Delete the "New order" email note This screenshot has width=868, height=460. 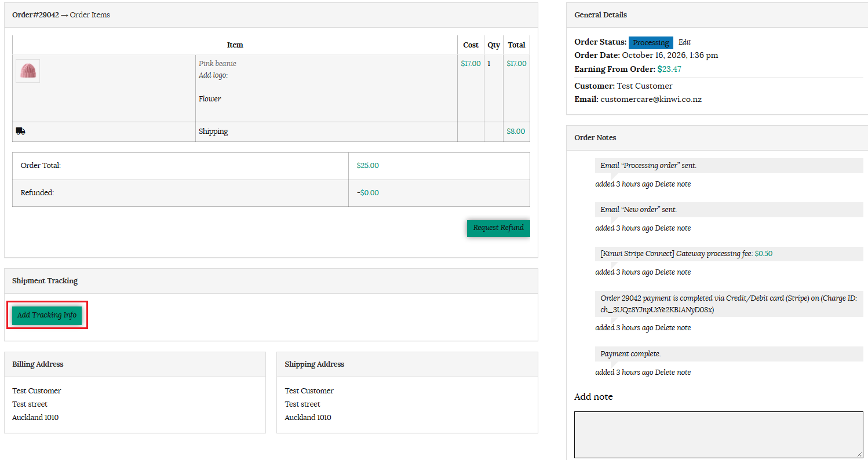coord(673,228)
